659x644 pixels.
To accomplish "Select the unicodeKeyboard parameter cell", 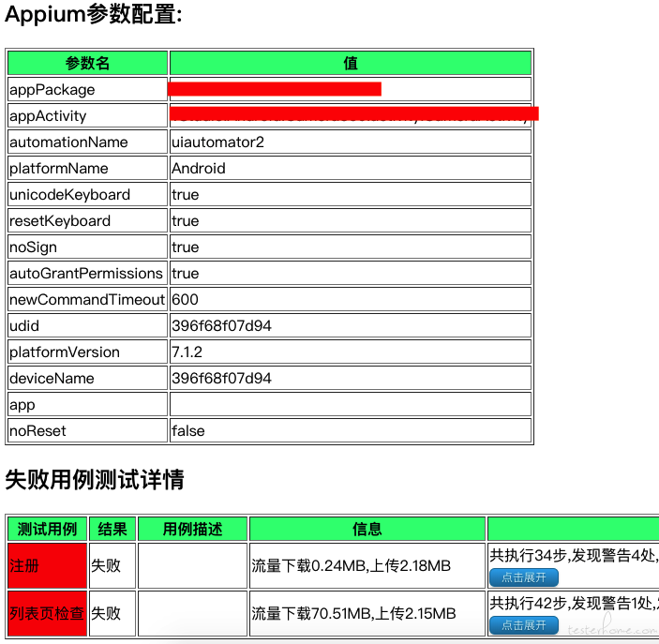I will coord(87,194).
